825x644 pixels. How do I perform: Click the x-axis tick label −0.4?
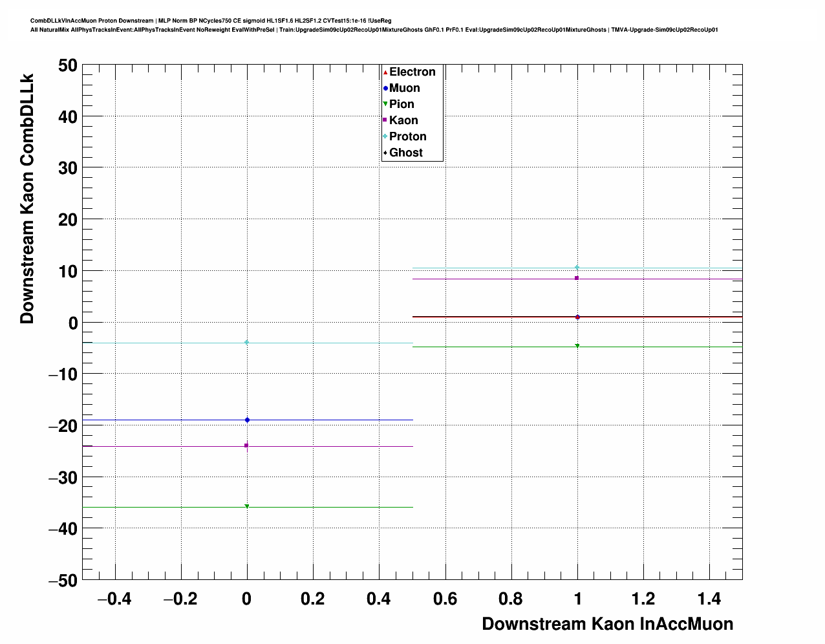click(x=114, y=599)
